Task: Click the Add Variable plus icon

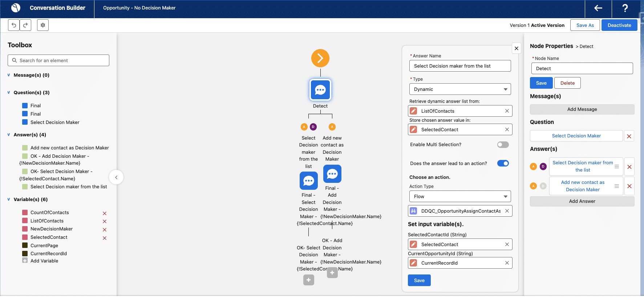Action: 25,261
